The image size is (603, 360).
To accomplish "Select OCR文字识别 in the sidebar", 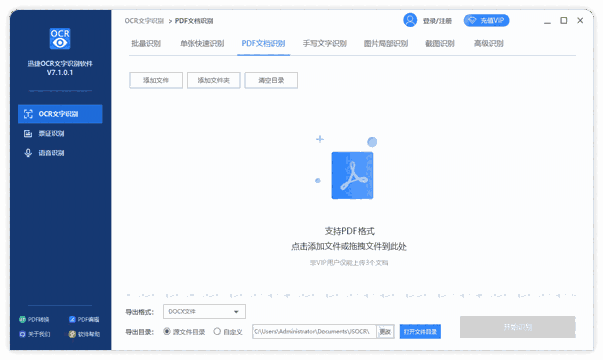I will pos(60,114).
